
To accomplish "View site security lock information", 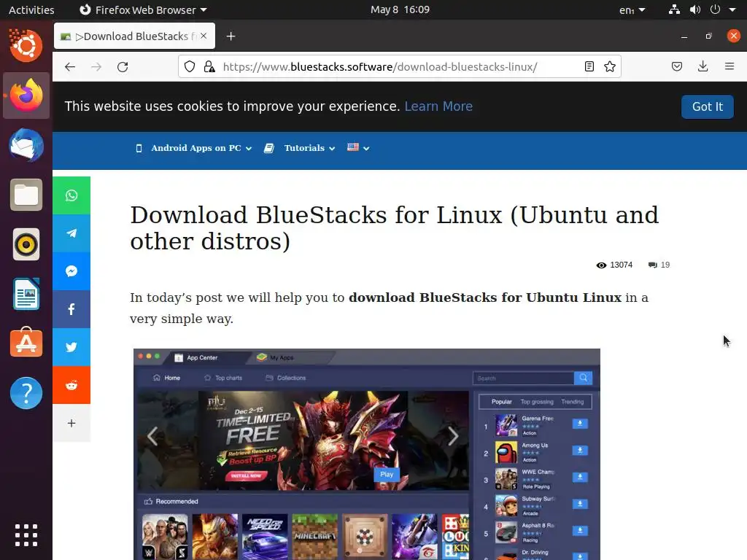I will [x=209, y=66].
